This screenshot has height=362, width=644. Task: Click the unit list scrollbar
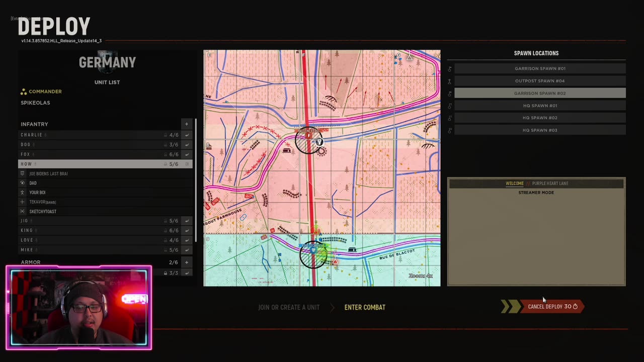(x=196, y=181)
